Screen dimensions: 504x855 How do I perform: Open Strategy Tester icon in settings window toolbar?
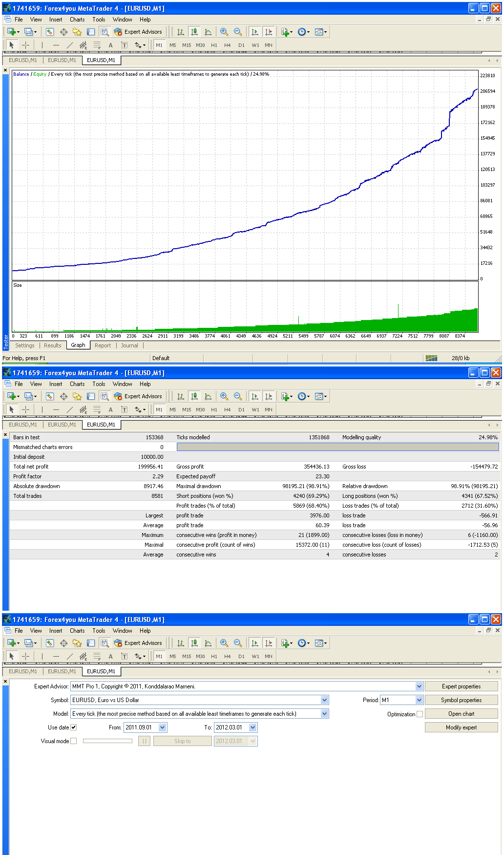tap(105, 643)
